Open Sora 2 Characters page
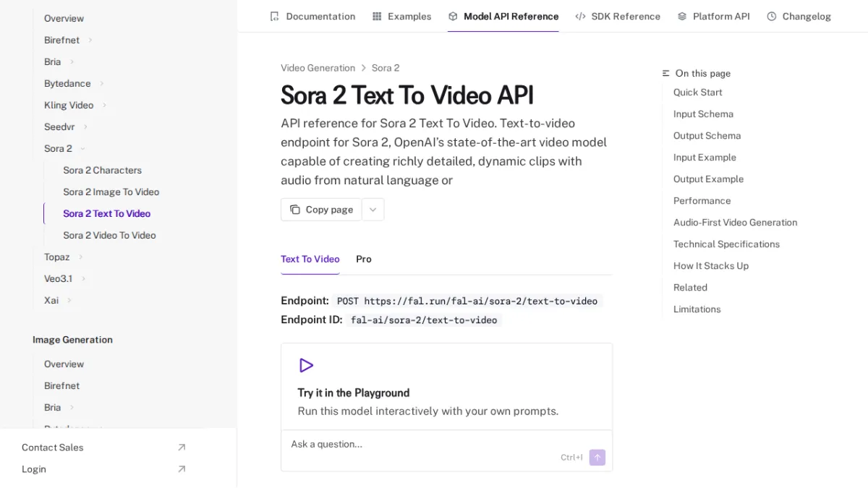This screenshot has height=488, width=868. [x=102, y=170]
